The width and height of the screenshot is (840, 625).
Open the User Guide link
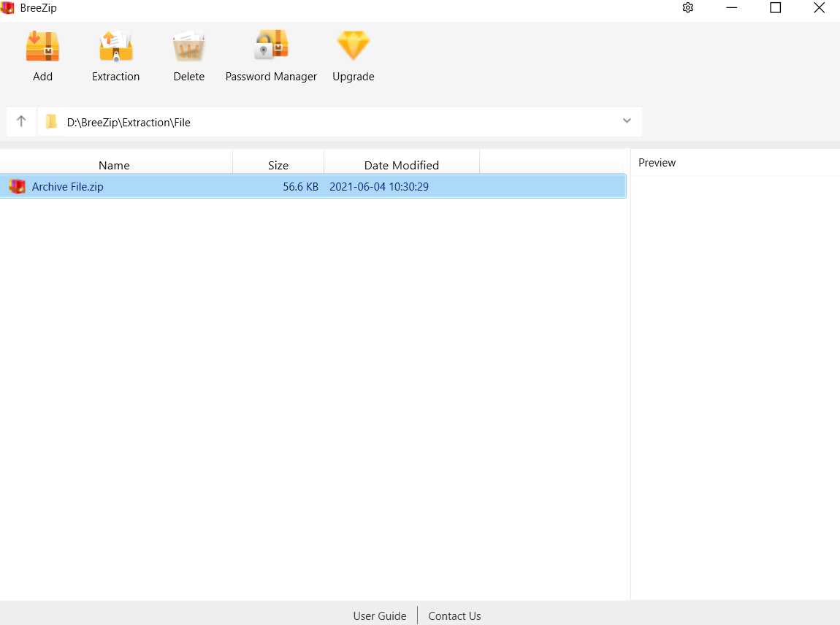coord(380,616)
